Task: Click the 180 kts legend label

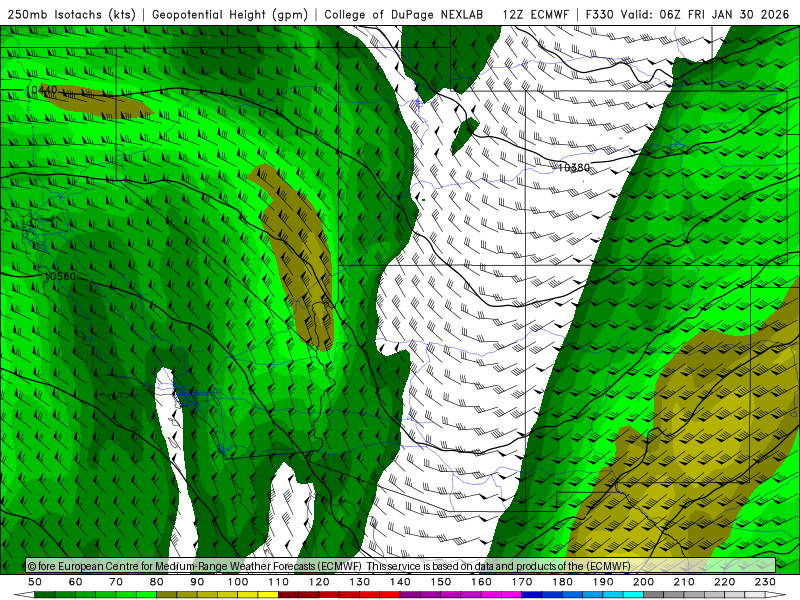Action: click(562, 582)
